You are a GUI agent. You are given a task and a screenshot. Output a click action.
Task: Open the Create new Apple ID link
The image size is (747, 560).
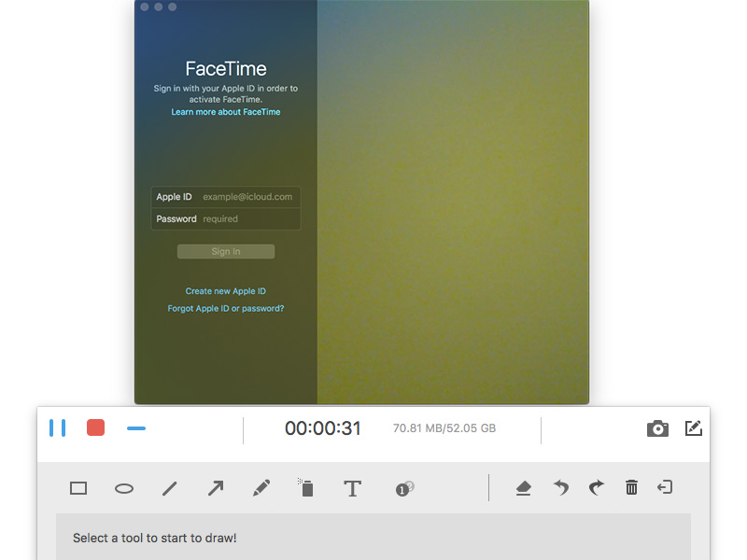(x=225, y=290)
